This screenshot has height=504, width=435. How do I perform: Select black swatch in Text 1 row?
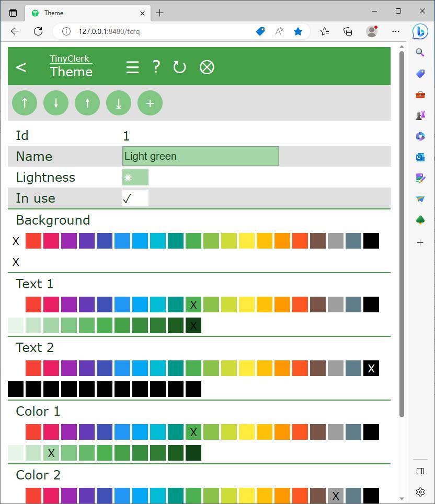coord(371,304)
